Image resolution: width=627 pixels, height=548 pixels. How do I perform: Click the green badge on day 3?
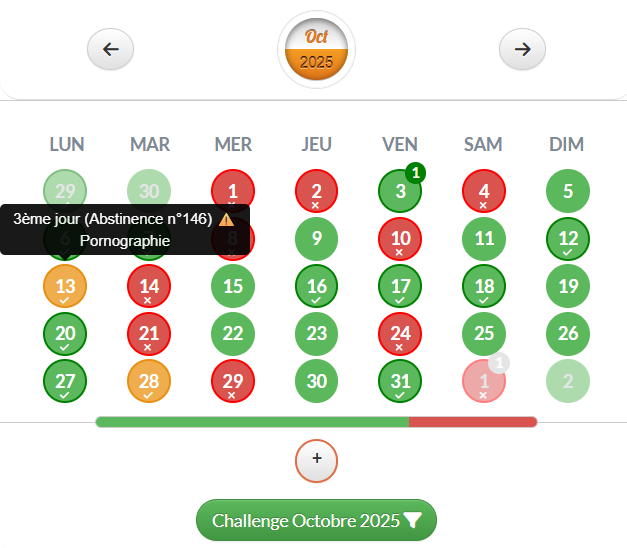416,173
